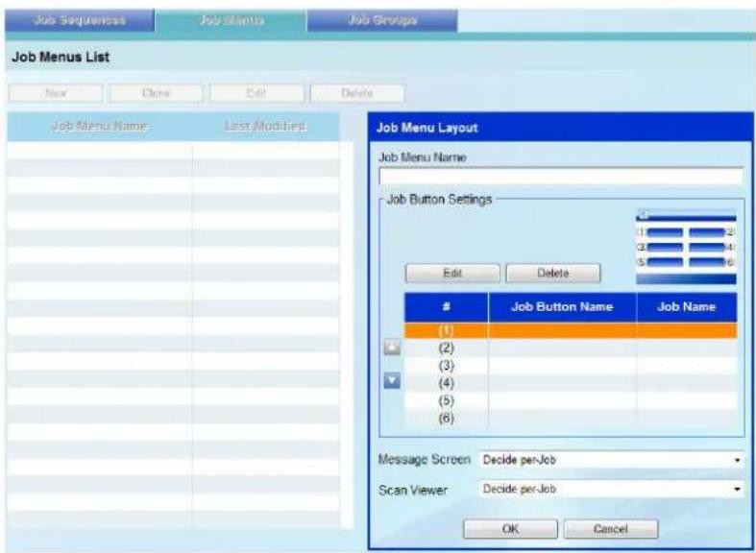Viewport: 756px width, 553px height.
Task: Move selected job button up with arrow
Action: (x=393, y=347)
